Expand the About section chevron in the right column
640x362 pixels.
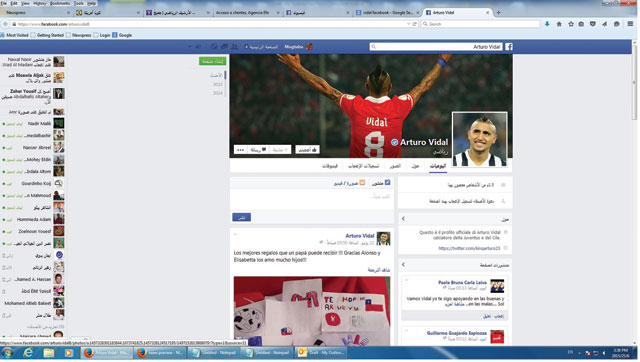pyautogui.click(x=403, y=219)
